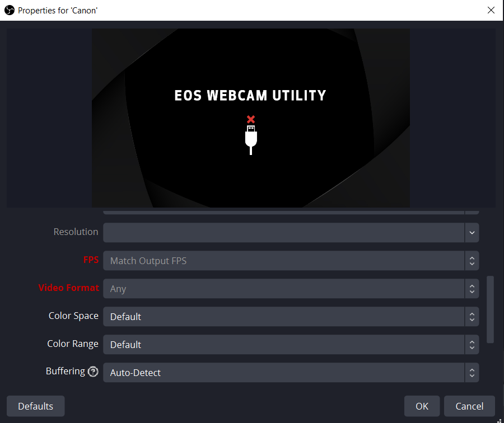
Task: Click the FPS stepper arrows icon
Action: [472, 260]
